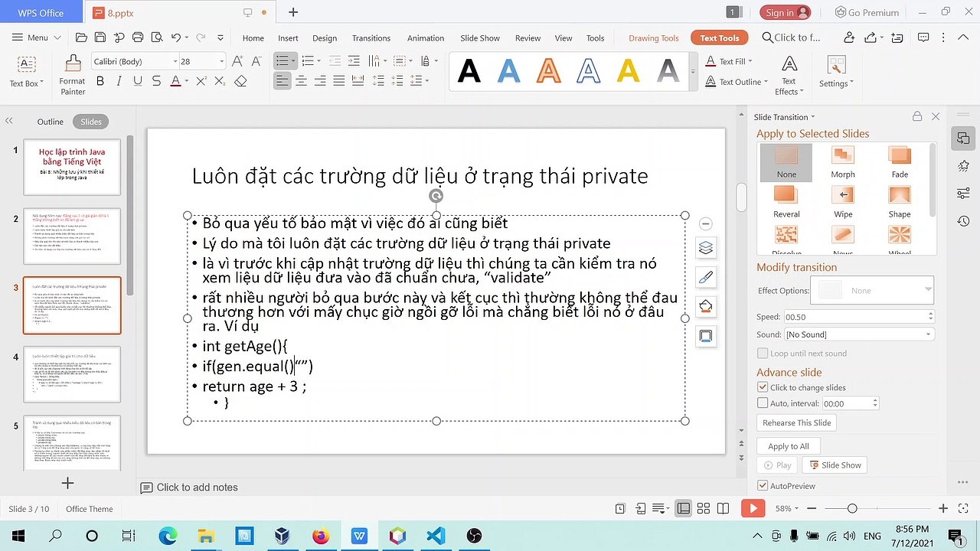980x551 pixels.
Task: Toggle the AutoPreview checkbox
Action: click(763, 486)
